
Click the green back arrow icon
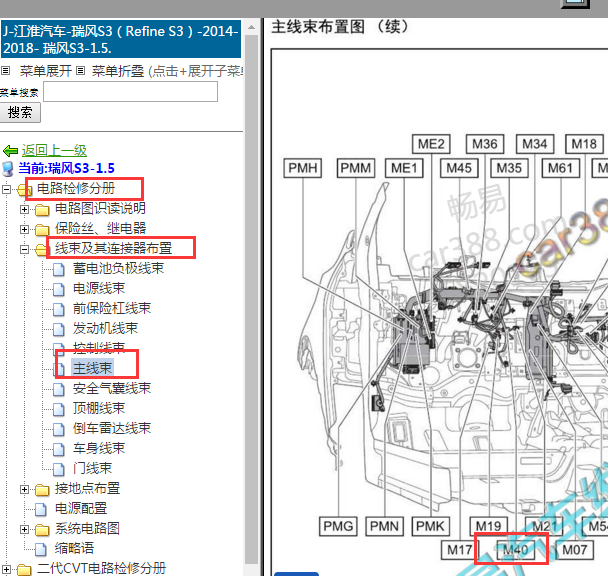[x=10, y=150]
